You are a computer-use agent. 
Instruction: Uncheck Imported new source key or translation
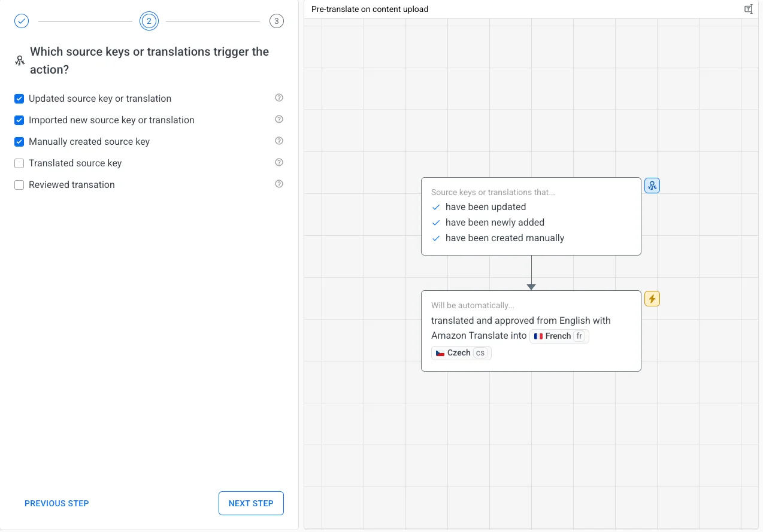click(x=19, y=120)
